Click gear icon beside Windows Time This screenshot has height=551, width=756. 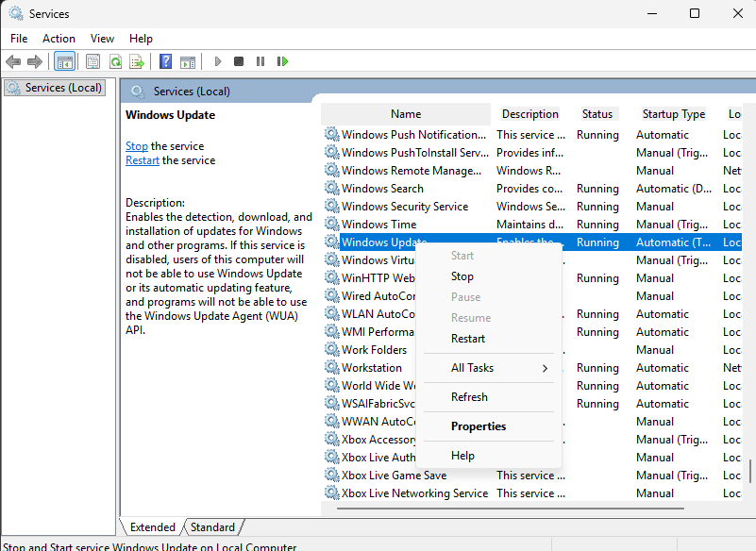coord(331,224)
